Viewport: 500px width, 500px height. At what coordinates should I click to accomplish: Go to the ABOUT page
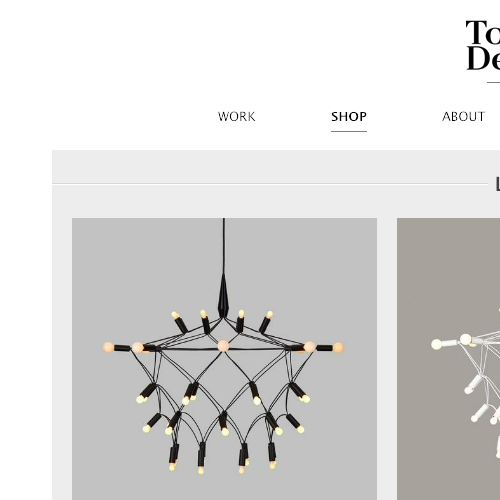click(463, 117)
